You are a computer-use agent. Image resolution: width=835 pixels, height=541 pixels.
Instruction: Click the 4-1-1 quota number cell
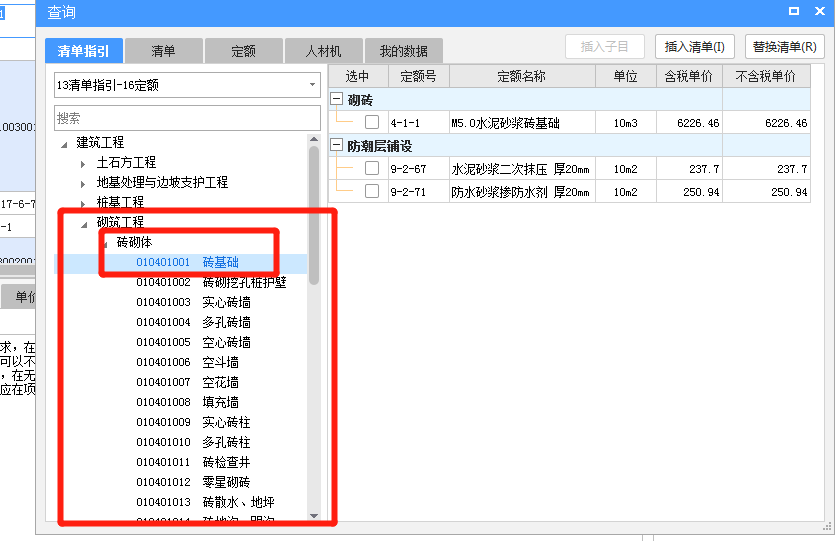[x=419, y=123]
